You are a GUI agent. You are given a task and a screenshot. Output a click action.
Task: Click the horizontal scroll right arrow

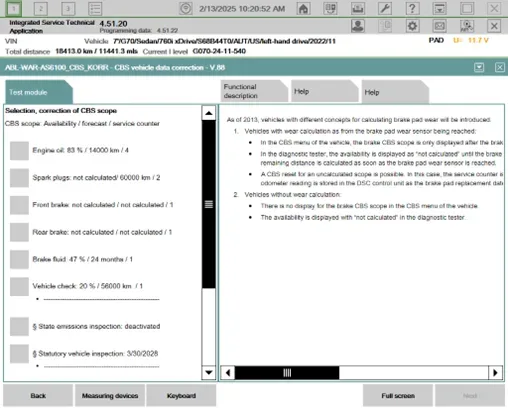point(495,373)
